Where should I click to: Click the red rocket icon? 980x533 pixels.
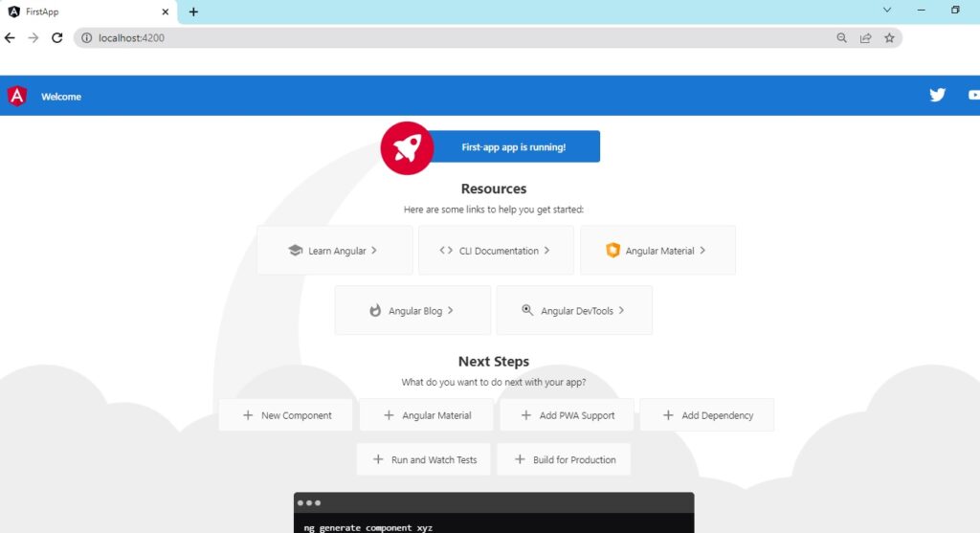point(407,148)
